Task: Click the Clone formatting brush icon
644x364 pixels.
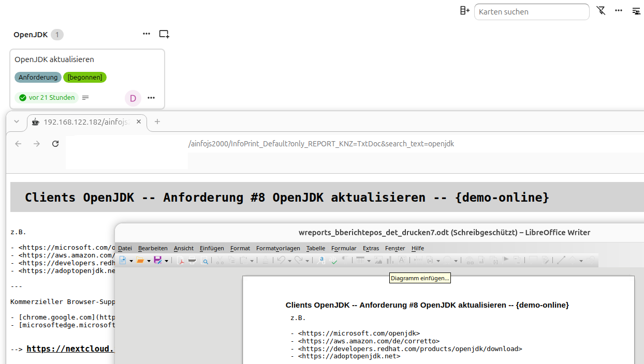Action: pos(265,261)
